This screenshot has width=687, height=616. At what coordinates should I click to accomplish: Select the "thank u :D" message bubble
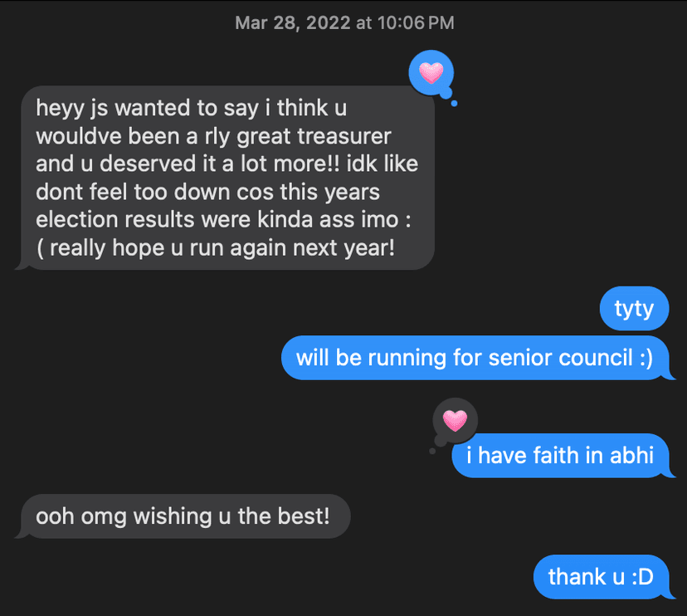601,576
